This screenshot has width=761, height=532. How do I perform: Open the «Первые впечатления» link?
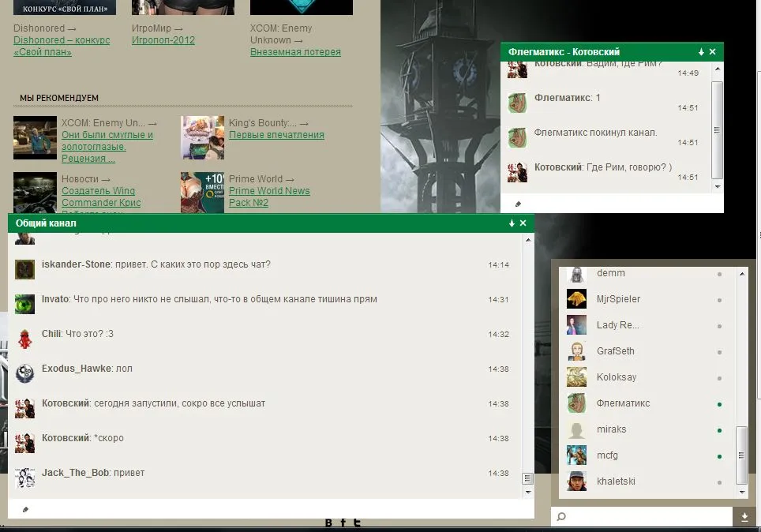point(276,135)
